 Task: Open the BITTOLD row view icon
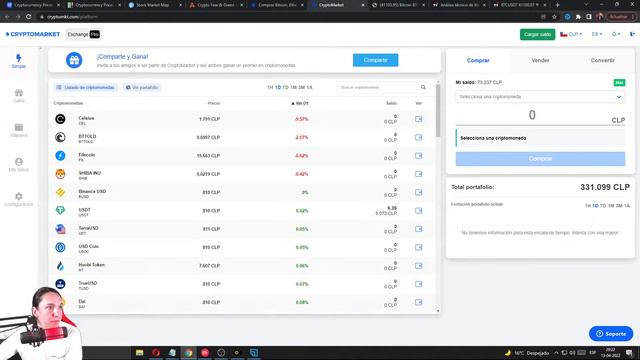point(418,137)
